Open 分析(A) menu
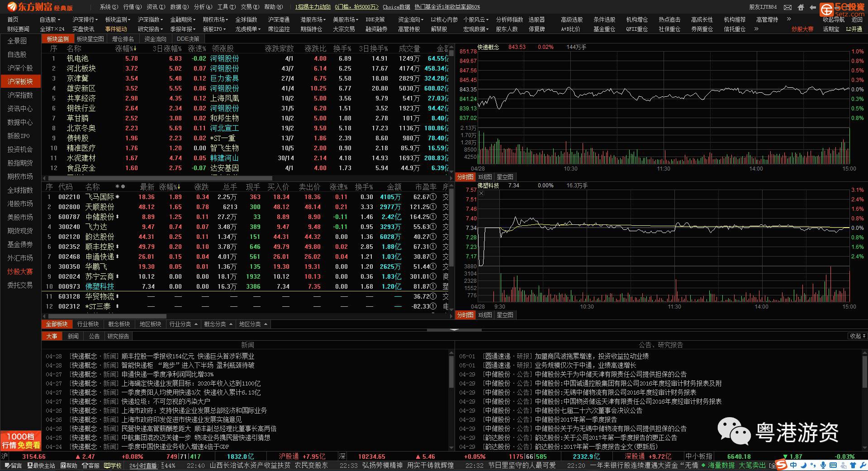Viewport: 868px width, 471px height. pyautogui.click(x=202, y=7)
